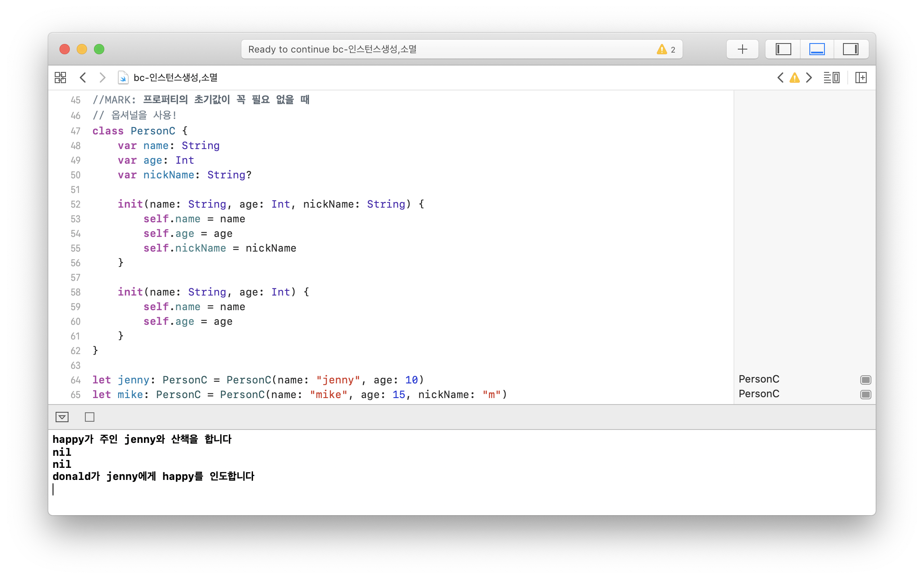Jump to previous issue arrow
The height and width of the screenshot is (579, 924).
coord(780,78)
